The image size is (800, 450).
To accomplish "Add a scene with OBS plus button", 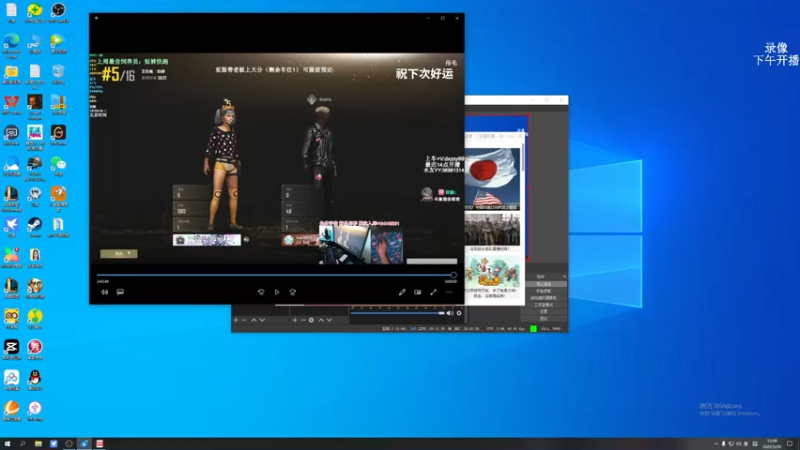I will 236,320.
